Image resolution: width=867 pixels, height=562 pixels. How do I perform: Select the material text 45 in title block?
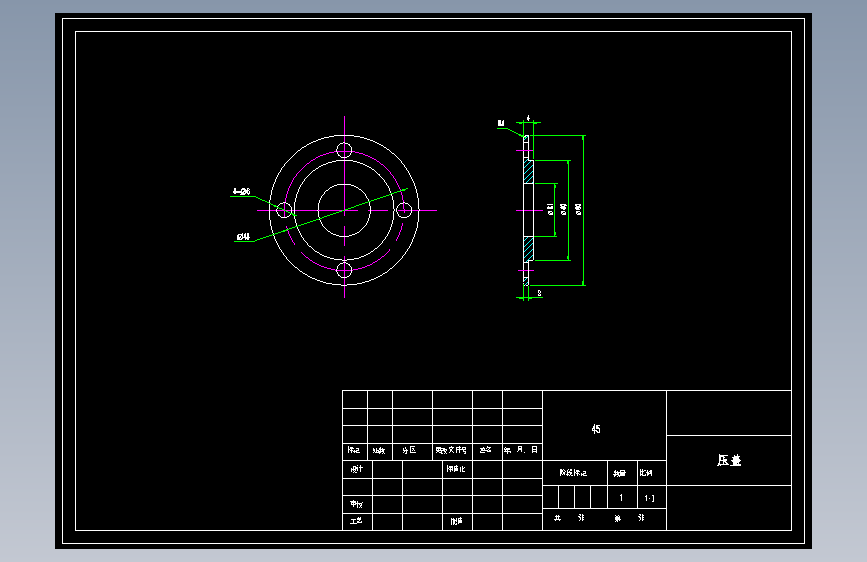point(596,429)
